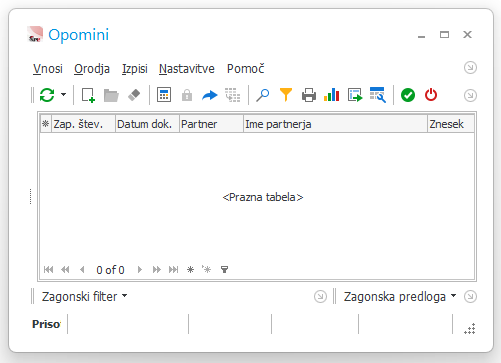Click customize arrow after Zagonska predloga

coord(470,296)
